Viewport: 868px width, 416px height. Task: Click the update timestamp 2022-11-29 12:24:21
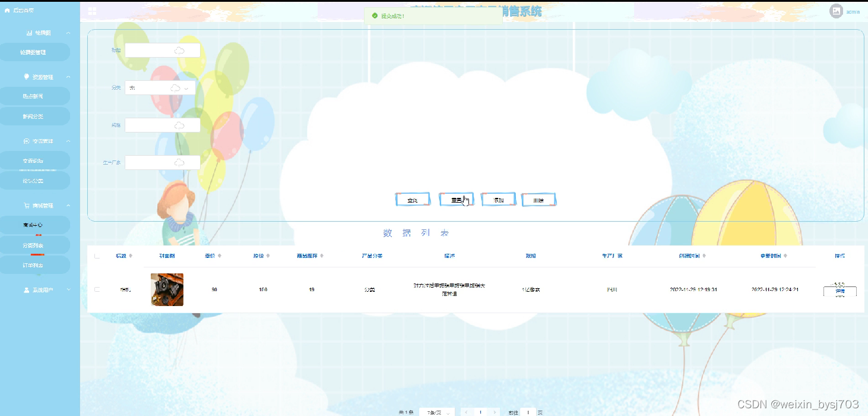(x=775, y=289)
